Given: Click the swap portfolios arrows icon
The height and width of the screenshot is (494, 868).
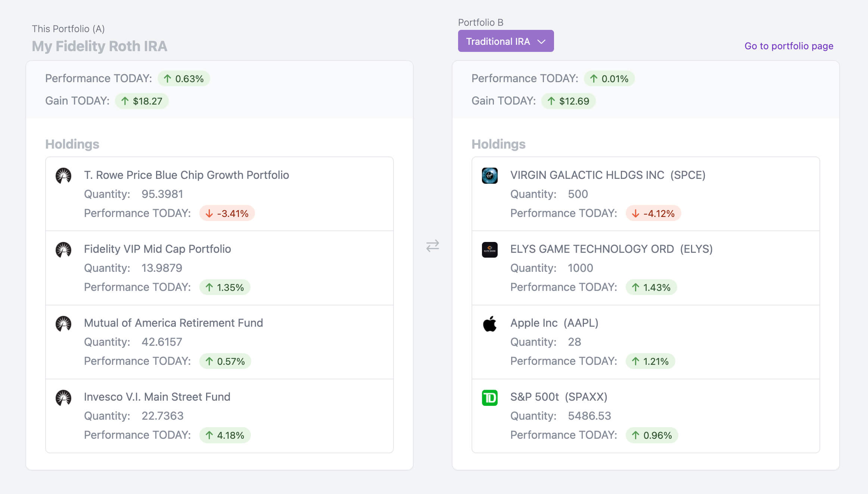Looking at the screenshot, I should tap(433, 246).
